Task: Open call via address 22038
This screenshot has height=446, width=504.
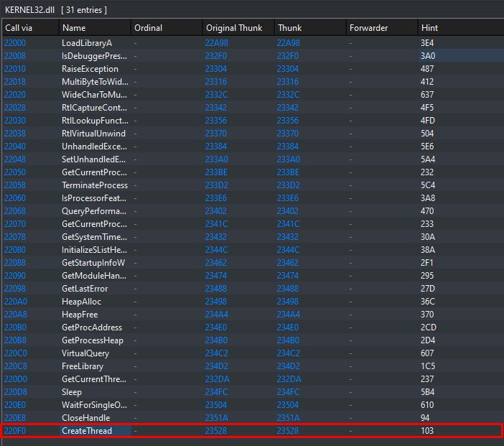Action: click(x=15, y=134)
